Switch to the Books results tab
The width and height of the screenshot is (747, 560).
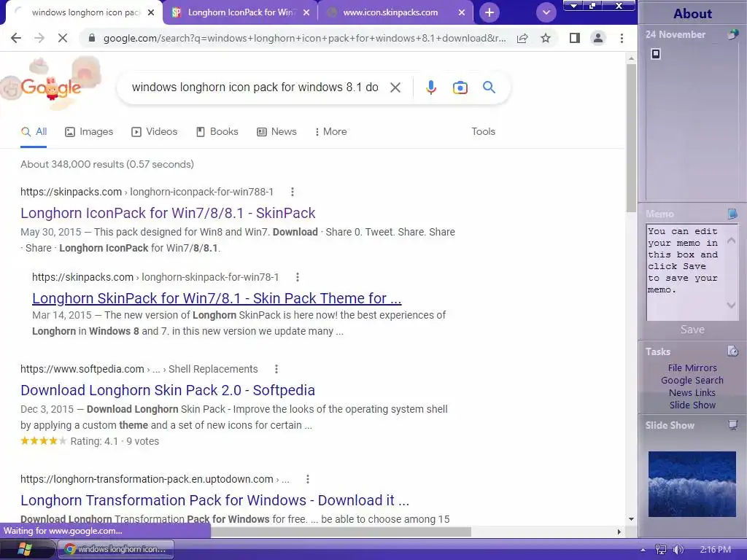click(x=217, y=132)
